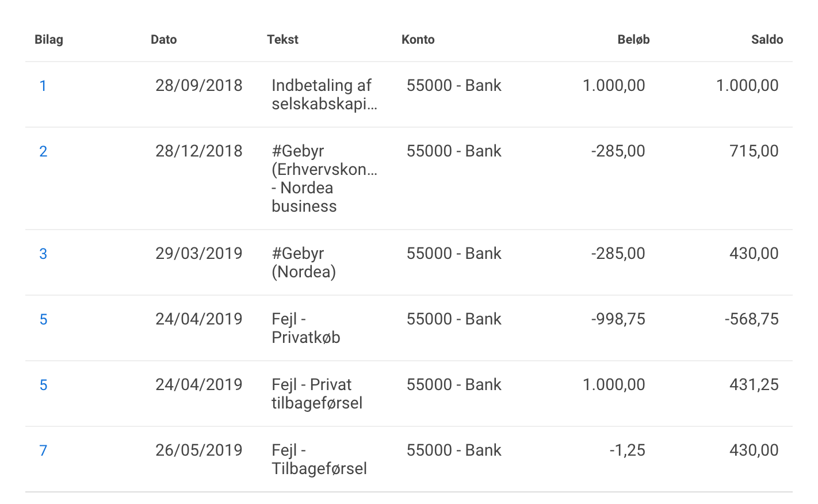The image size is (818, 504).
Task: Click the amount -998,75
Action: (x=618, y=319)
